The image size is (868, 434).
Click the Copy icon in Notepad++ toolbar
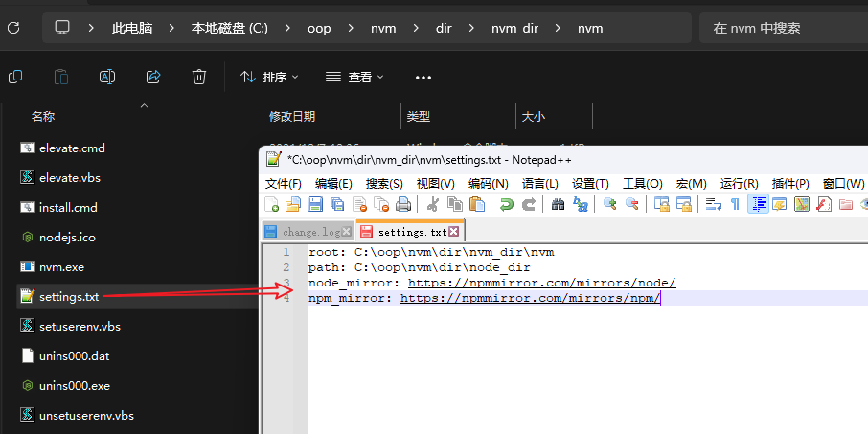tap(455, 204)
